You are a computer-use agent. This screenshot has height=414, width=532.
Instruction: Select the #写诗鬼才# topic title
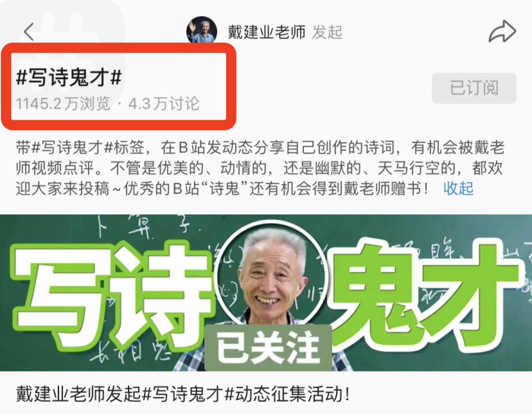69,77
